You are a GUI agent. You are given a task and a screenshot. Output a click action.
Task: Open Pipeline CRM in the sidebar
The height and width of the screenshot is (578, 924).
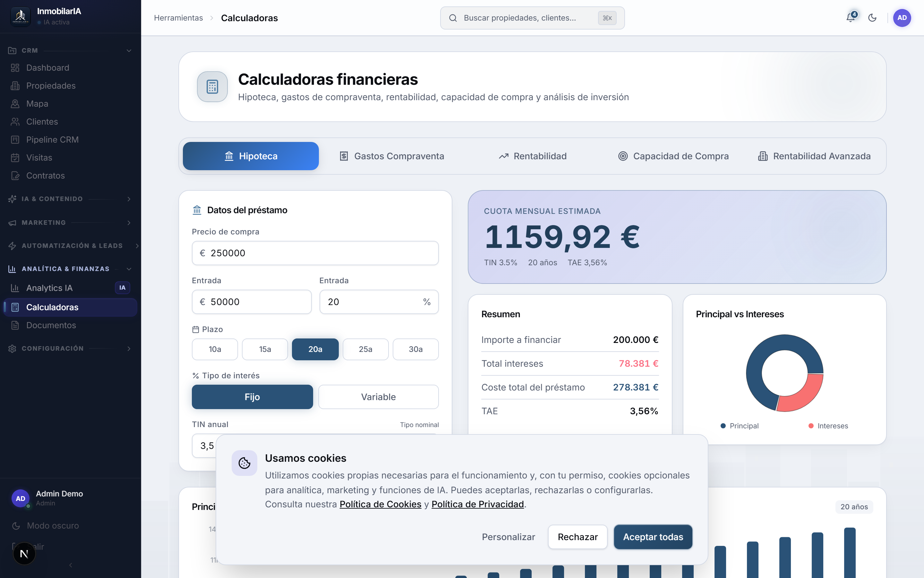[x=70, y=140]
